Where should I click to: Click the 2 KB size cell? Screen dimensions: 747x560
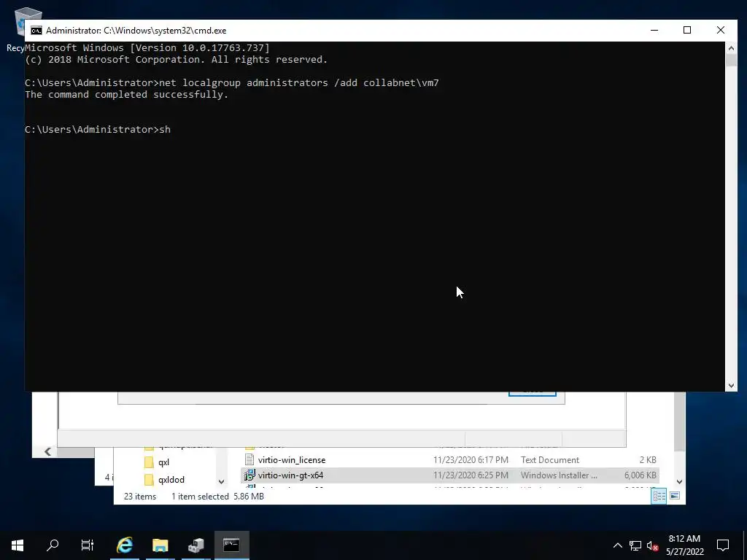click(x=648, y=460)
